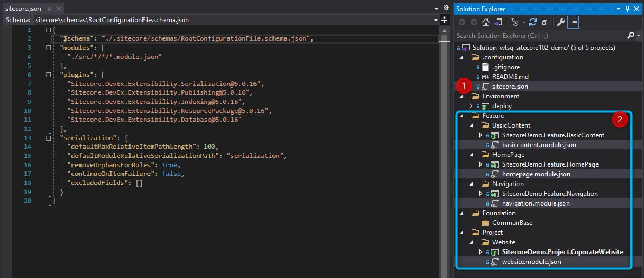This screenshot has width=644, height=278.
Task: Toggle Preview Selected Items button
Action: 573,23
